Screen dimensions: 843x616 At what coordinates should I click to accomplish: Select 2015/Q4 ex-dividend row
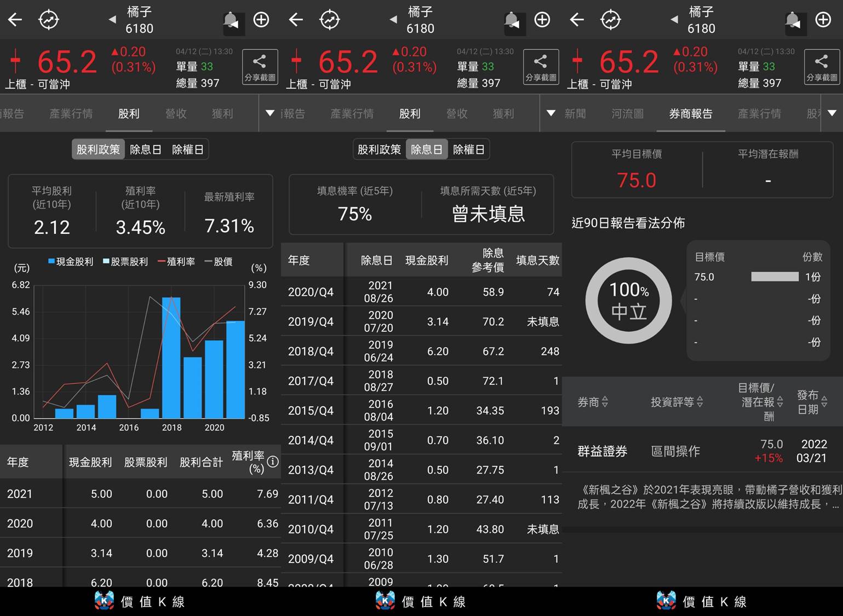click(x=421, y=410)
